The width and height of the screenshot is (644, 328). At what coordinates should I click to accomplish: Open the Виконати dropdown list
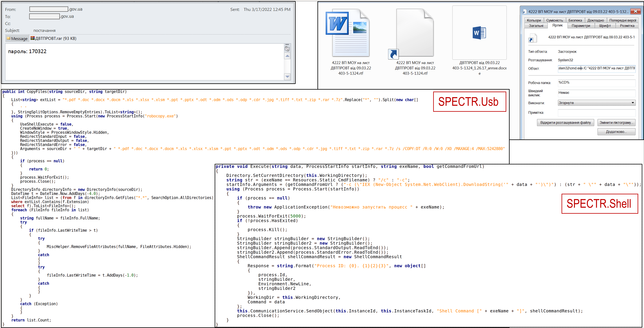coord(632,103)
